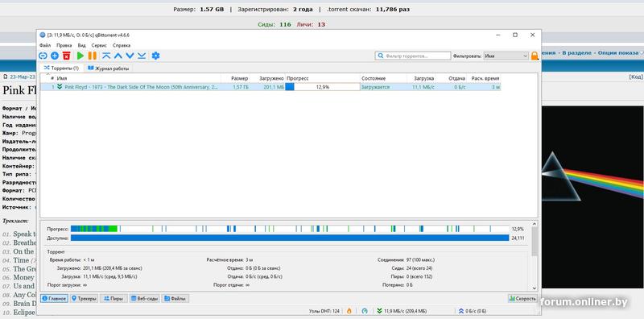Click the Скорость speed graph button
This screenshot has height=319, width=644.
522,298
